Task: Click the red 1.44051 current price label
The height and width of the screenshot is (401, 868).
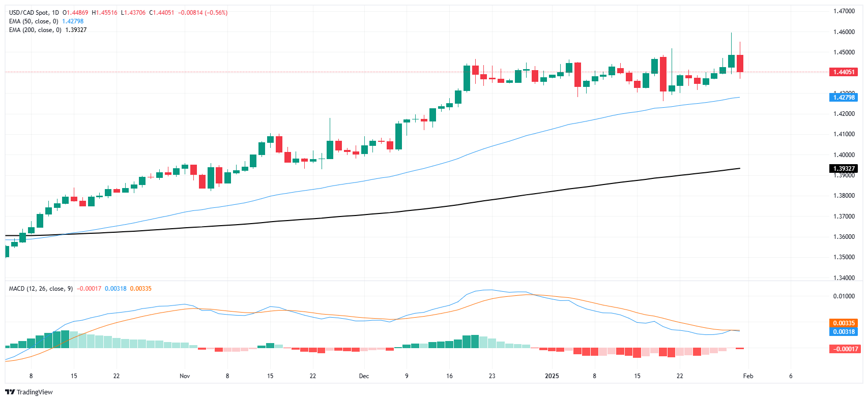Action: point(843,72)
